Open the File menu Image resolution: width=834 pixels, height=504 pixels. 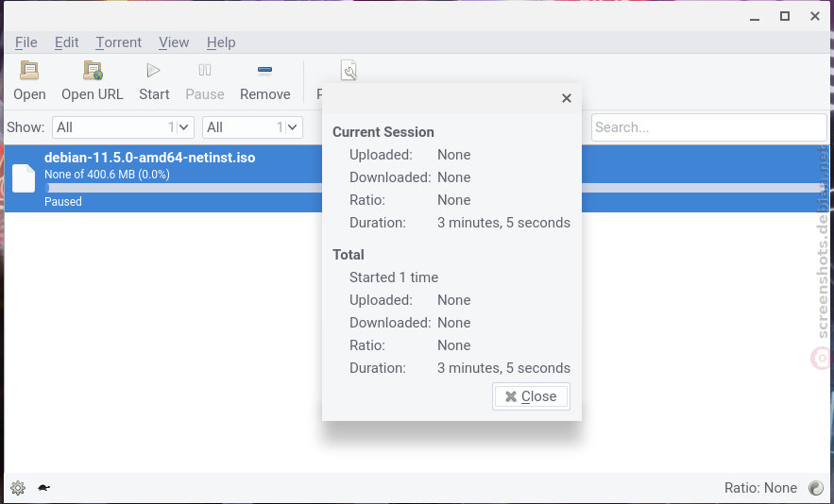pyautogui.click(x=26, y=42)
